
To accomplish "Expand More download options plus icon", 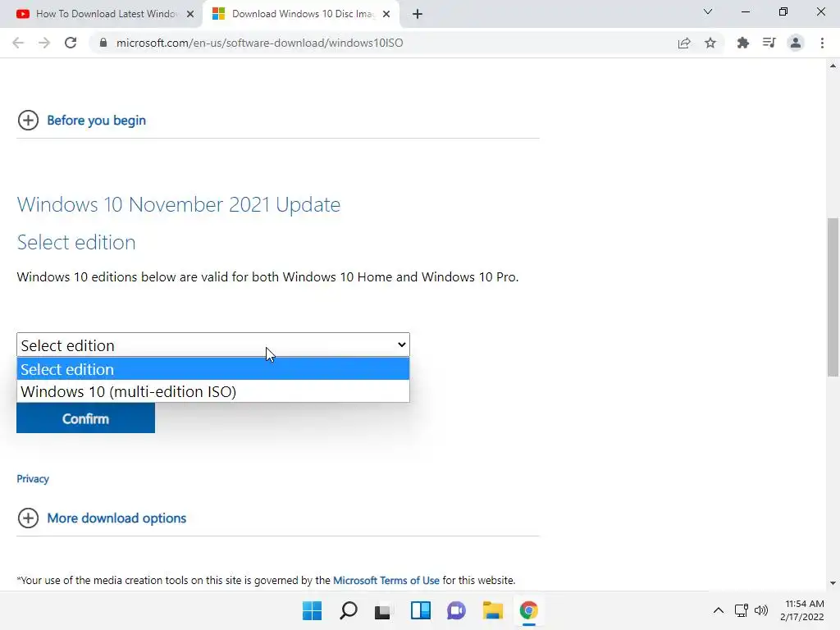I will pos(28,518).
